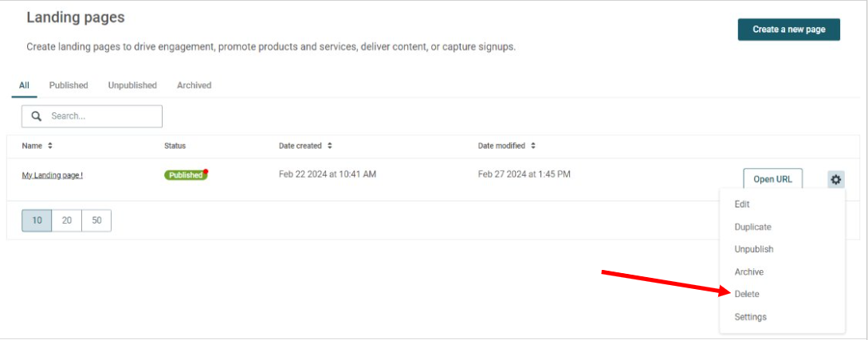
Task: Switch to the Unpublished tab
Action: [x=132, y=85]
